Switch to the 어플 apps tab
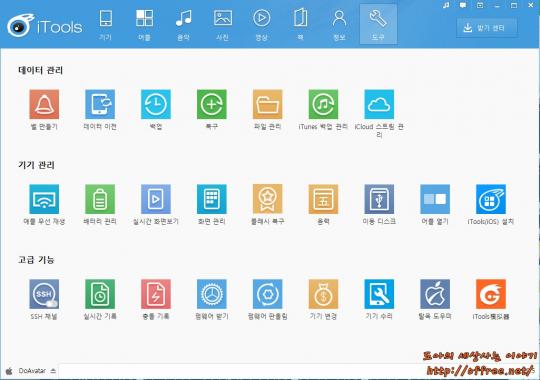This screenshot has height=380, width=540. point(144,24)
